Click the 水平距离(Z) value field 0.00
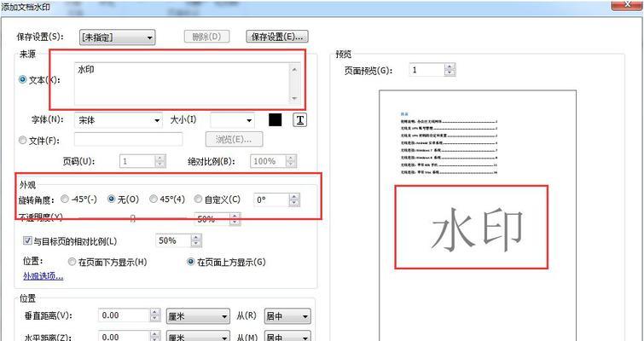 (x=124, y=337)
